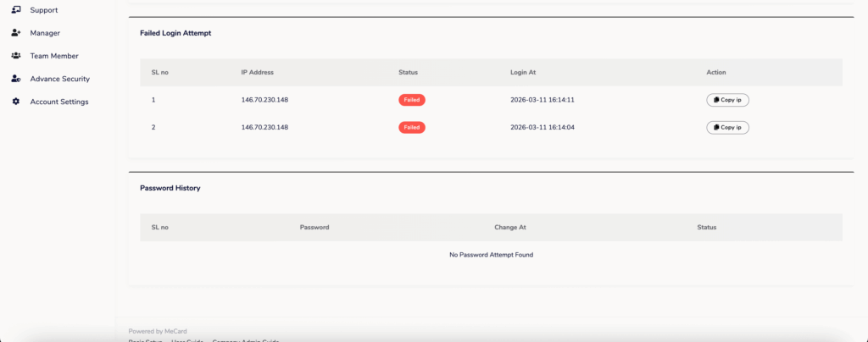
Task: Click the Account Settings gear icon
Action: point(15,102)
